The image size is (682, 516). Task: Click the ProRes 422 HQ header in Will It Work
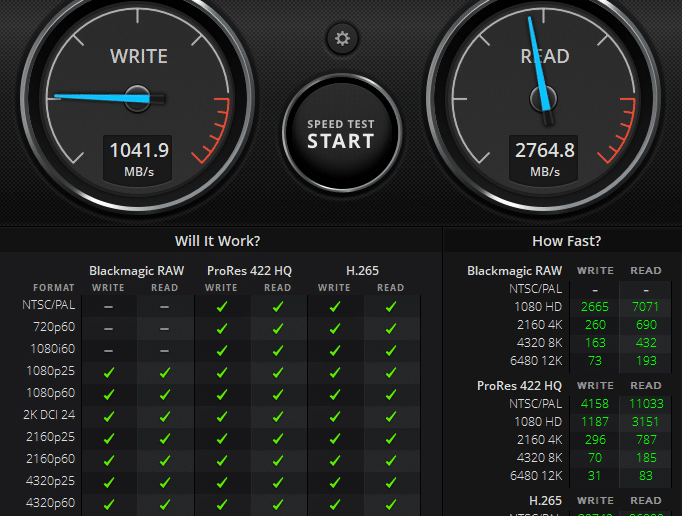coord(249,271)
